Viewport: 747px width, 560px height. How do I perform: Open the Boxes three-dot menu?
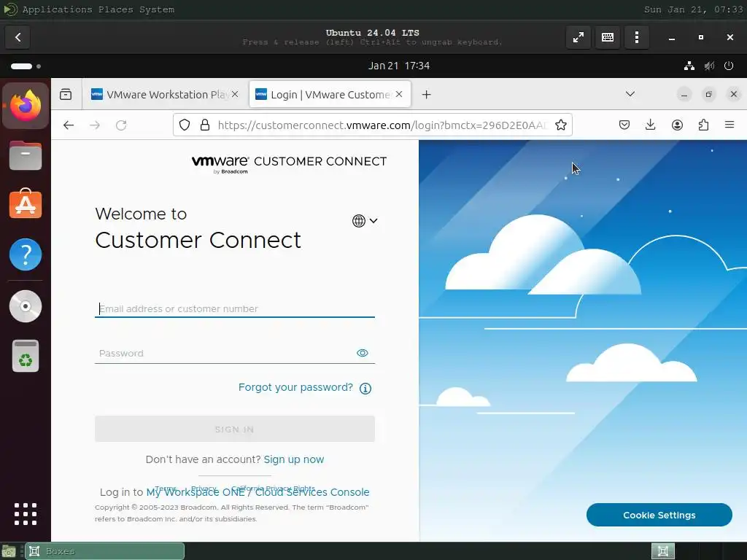click(636, 37)
